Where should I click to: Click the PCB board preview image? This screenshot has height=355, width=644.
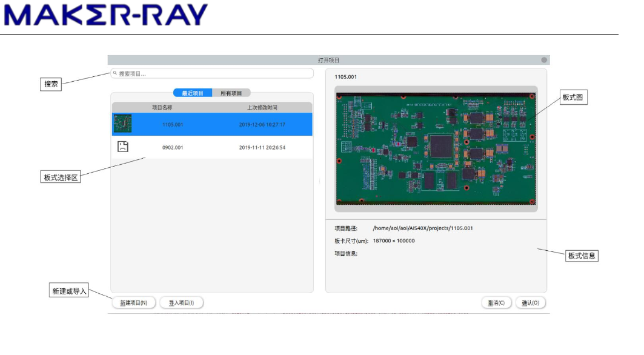(x=436, y=149)
